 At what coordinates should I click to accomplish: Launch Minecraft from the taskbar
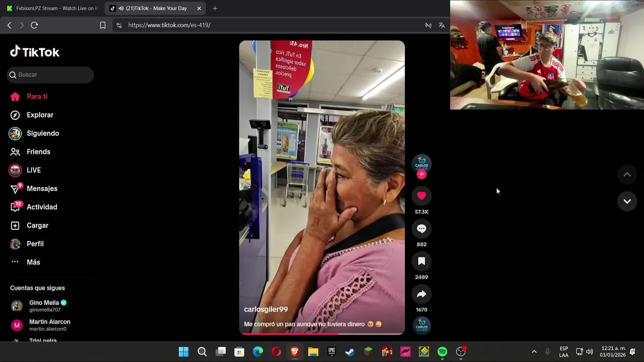coord(369,352)
